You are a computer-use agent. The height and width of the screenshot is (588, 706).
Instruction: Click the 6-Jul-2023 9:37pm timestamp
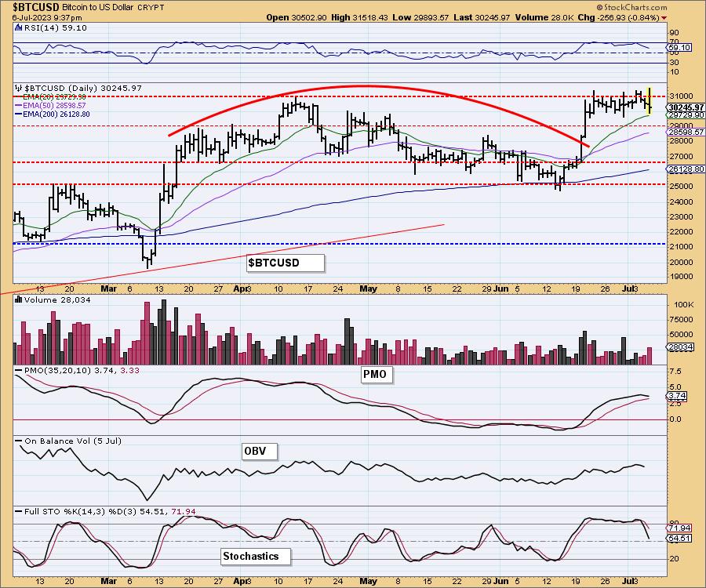[x=47, y=18]
